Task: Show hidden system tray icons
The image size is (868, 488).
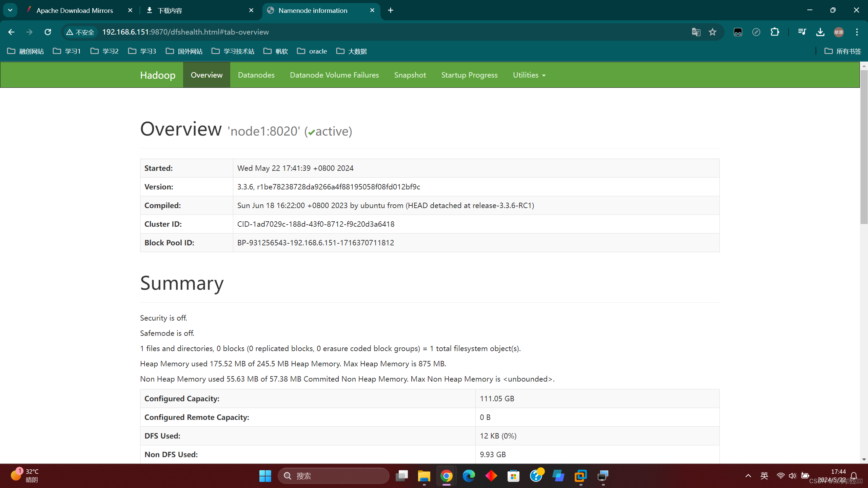Action: click(x=748, y=476)
